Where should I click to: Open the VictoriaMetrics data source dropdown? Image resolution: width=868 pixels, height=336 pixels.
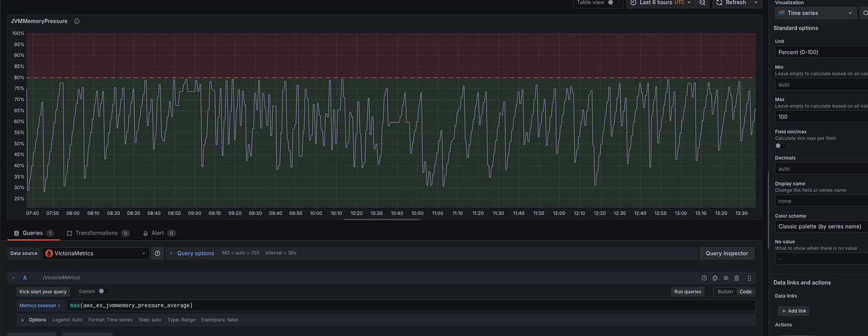[x=95, y=254]
